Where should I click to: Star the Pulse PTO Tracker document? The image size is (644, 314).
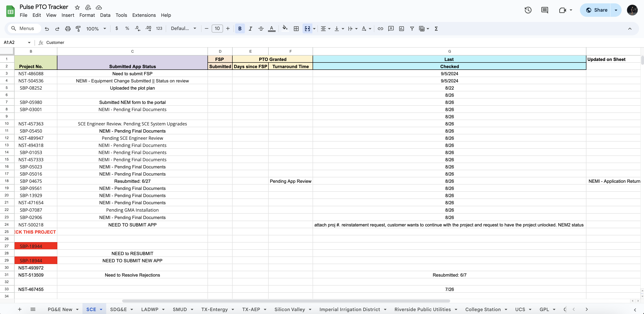(77, 7)
